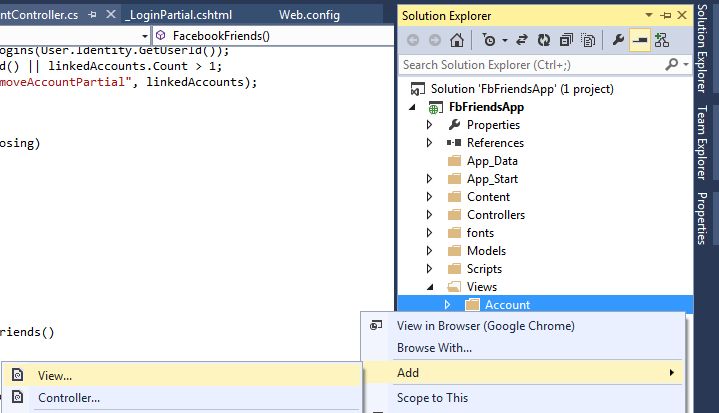Select the Account folder row
The image size is (719, 413).
(x=545, y=305)
